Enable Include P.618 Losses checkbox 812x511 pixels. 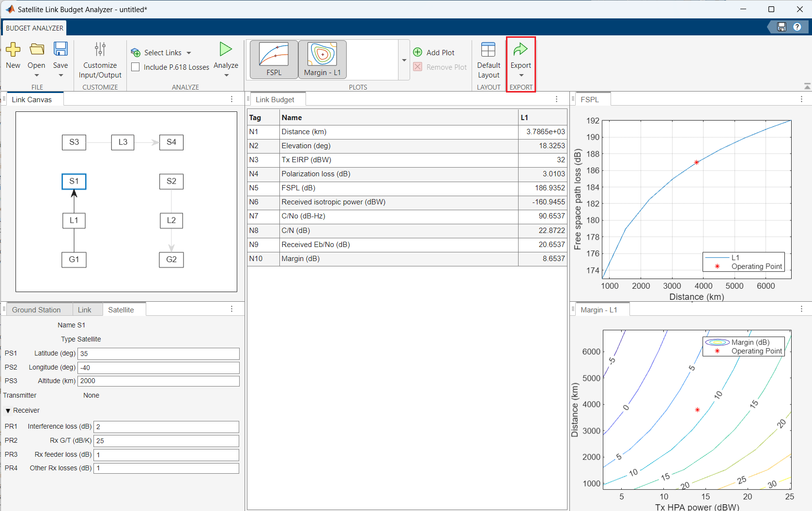[136, 67]
